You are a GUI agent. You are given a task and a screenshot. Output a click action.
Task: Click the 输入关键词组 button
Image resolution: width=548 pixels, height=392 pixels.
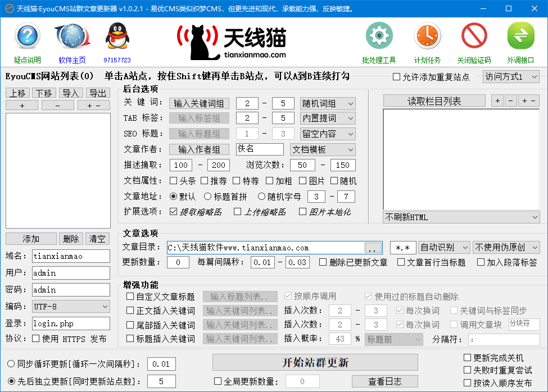click(x=199, y=103)
